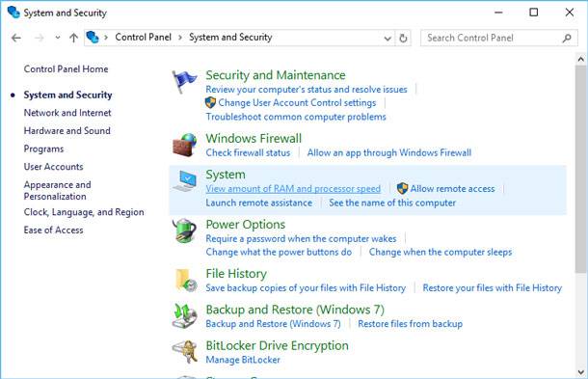Navigate back with the back arrow

point(16,38)
